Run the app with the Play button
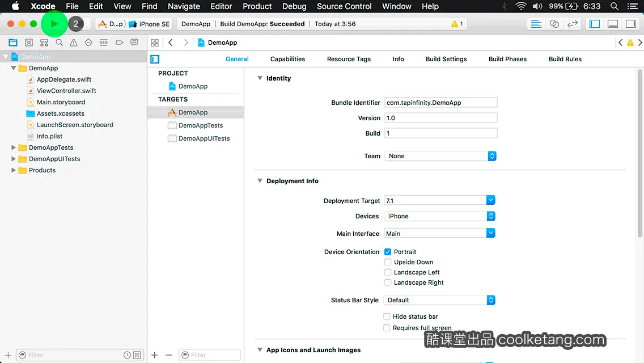Viewport: 644px width, 363px height. point(54,24)
